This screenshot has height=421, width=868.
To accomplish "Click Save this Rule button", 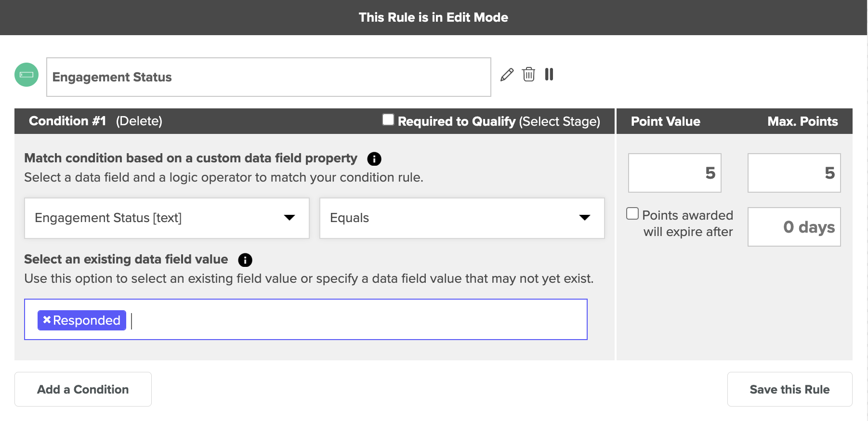I will [x=789, y=389].
